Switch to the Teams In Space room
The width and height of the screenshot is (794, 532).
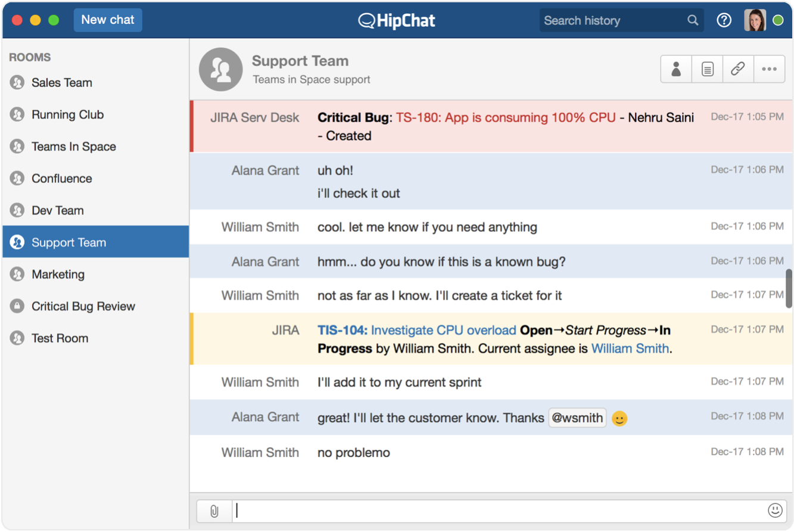(x=95, y=147)
